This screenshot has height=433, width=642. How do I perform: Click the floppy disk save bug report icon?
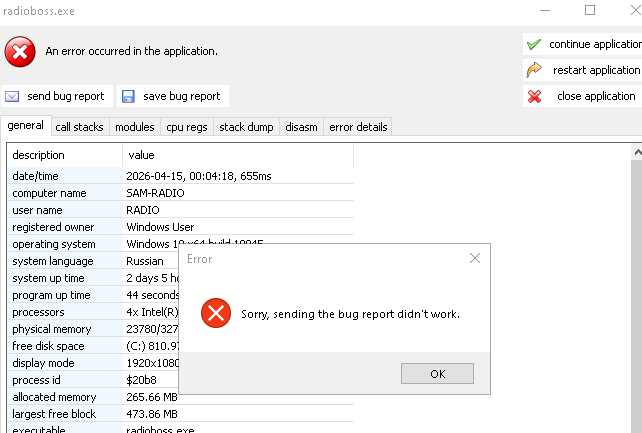coord(128,97)
